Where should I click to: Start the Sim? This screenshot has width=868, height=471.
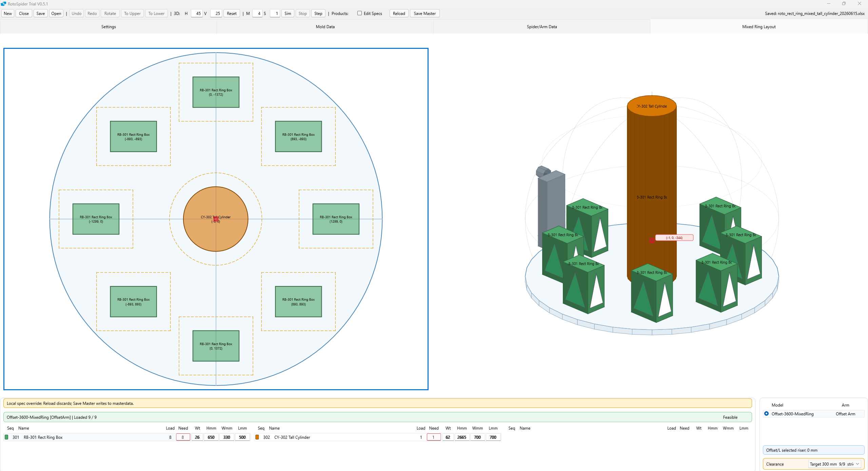pos(288,14)
